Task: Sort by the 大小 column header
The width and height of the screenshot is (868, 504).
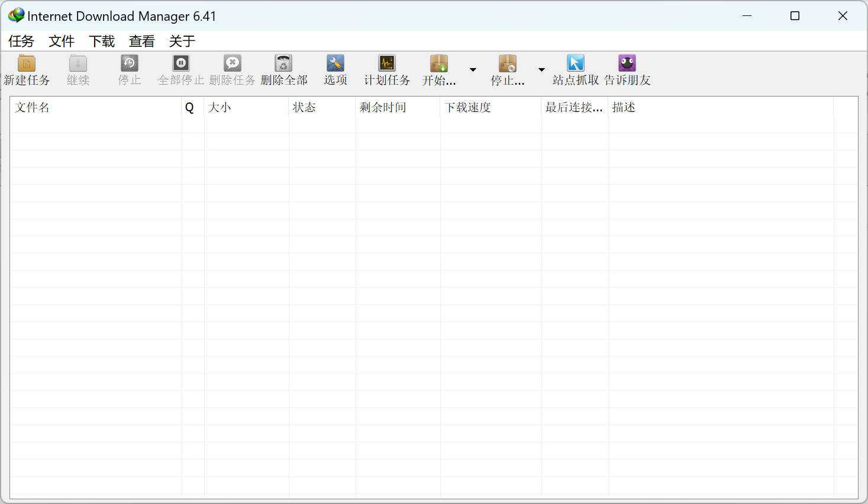Action: click(247, 107)
